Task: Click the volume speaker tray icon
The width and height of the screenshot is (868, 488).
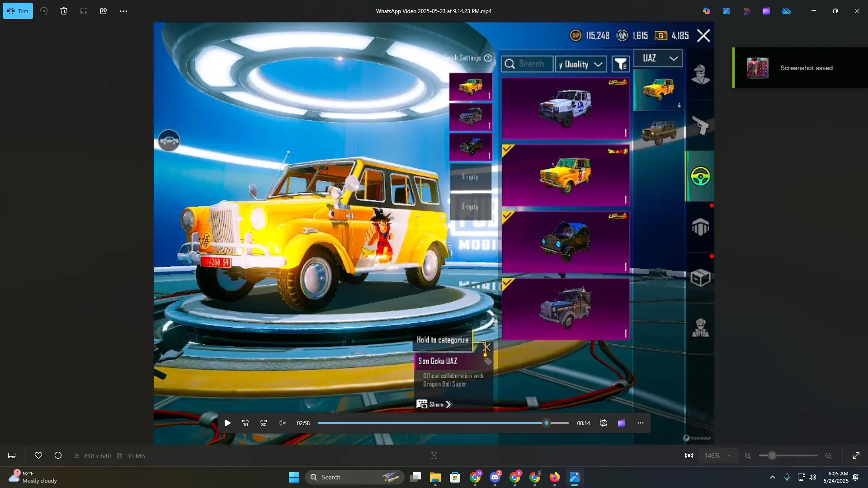Action: [x=812, y=477]
